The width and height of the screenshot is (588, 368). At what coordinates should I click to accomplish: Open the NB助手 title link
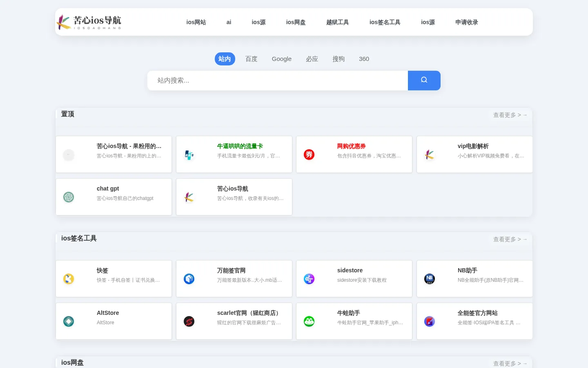(468, 270)
